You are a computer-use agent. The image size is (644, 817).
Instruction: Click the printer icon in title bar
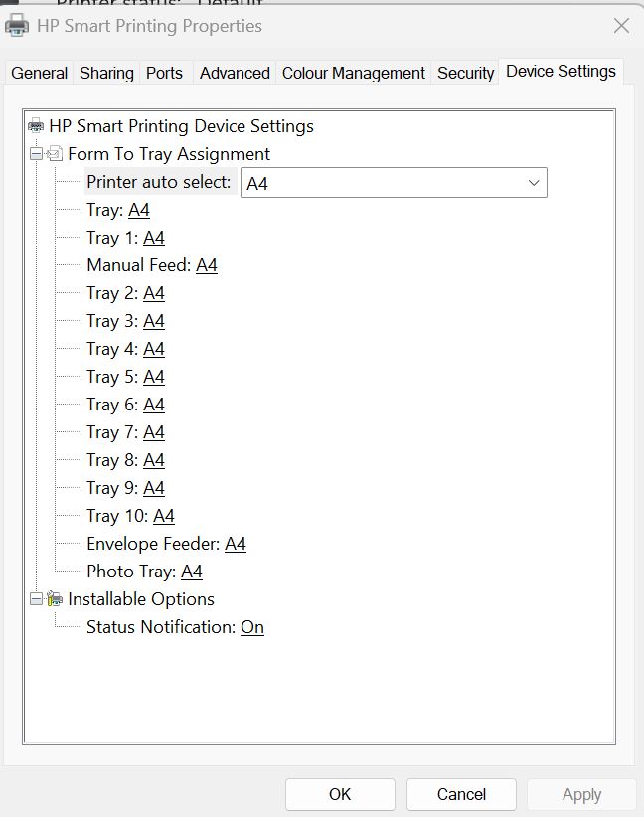click(17, 25)
